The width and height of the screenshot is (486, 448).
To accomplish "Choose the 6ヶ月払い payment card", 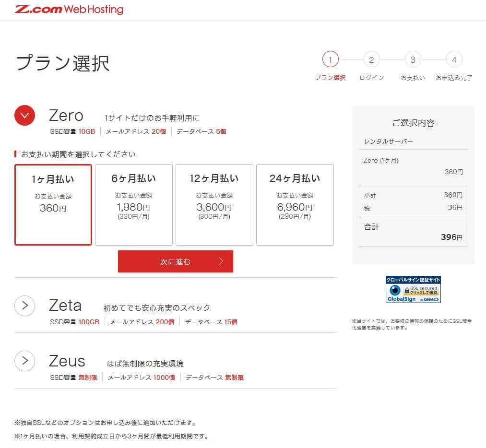I will (134, 205).
